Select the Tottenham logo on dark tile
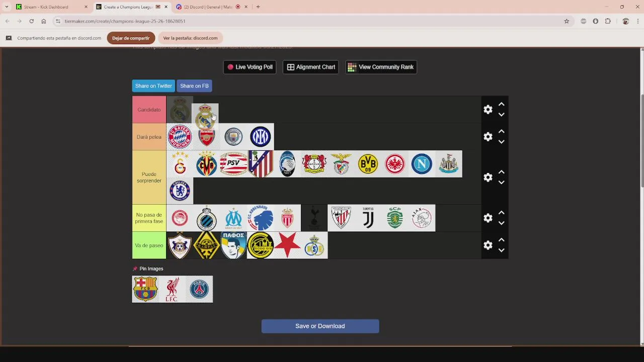644x362 pixels. tap(314, 218)
